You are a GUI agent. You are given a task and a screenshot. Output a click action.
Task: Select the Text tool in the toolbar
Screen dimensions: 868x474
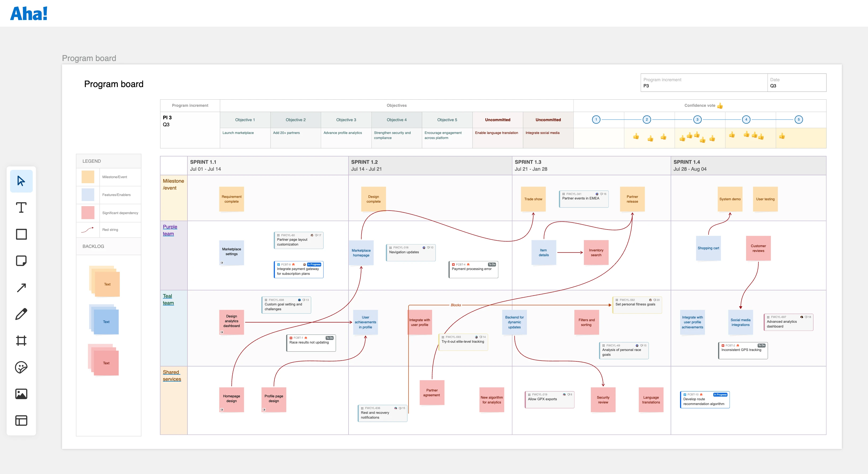(x=21, y=207)
